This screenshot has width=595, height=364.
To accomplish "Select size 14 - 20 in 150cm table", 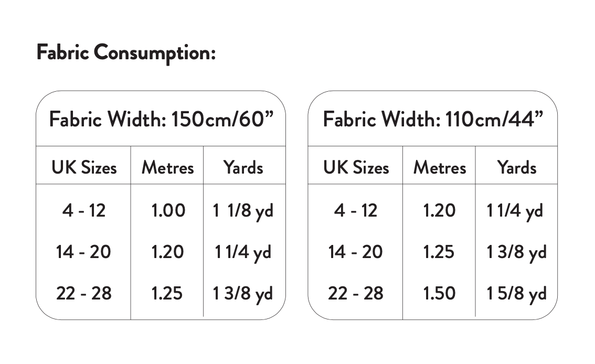I will pyautogui.click(x=84, y=252).
